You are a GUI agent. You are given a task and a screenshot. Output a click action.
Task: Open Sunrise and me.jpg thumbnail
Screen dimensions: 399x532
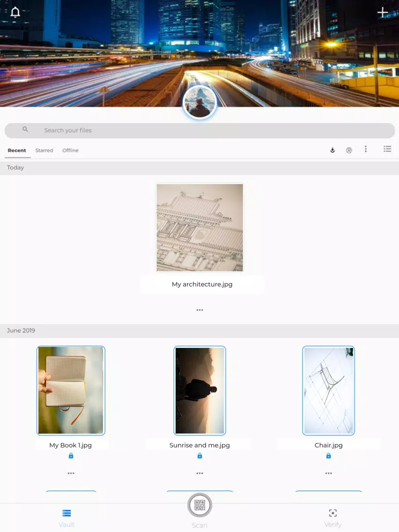tap(199, 391)
